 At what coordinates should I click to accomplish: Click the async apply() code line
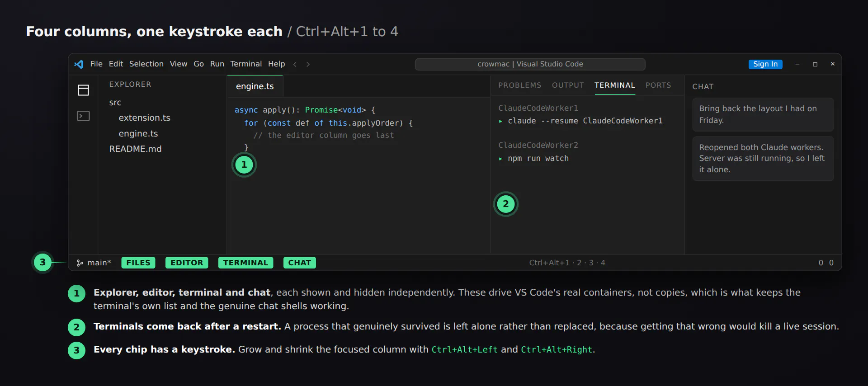(305, 110)
